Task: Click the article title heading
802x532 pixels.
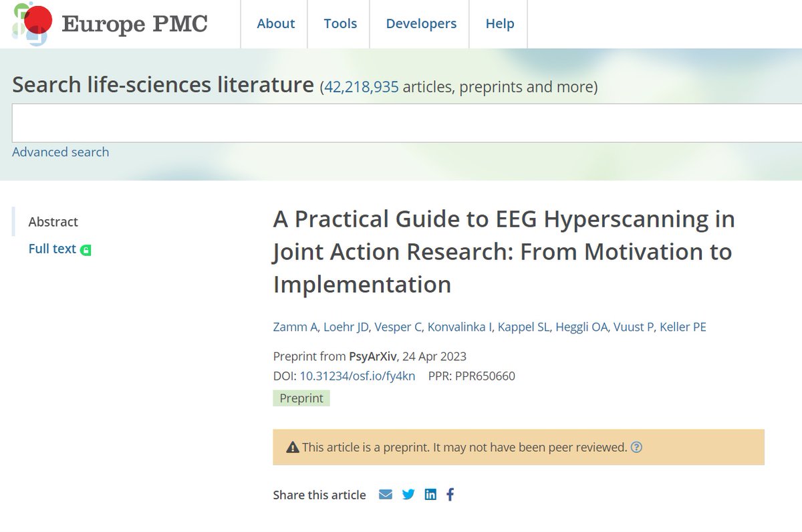Action: pos(504,252)
